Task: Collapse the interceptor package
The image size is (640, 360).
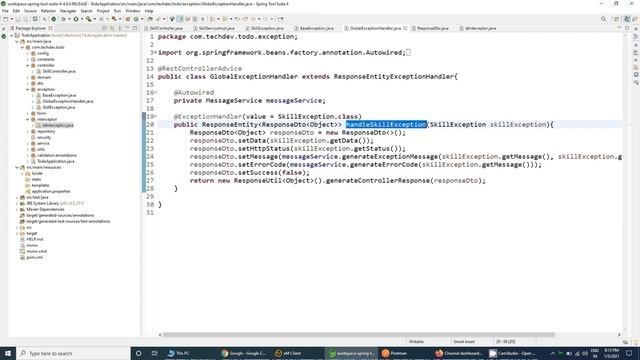Action: click(28, 119)
